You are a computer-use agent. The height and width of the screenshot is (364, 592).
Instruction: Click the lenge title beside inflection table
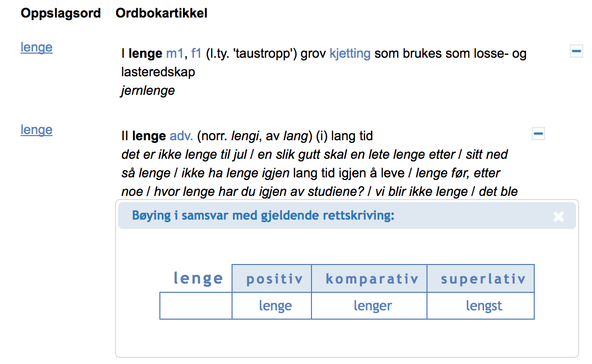[x=198, y=278]
